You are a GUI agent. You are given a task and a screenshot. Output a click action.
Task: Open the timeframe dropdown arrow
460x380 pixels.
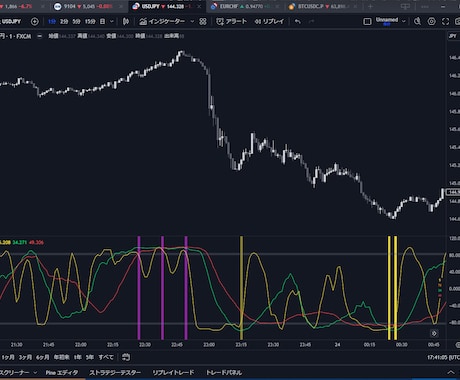(112, 22)
